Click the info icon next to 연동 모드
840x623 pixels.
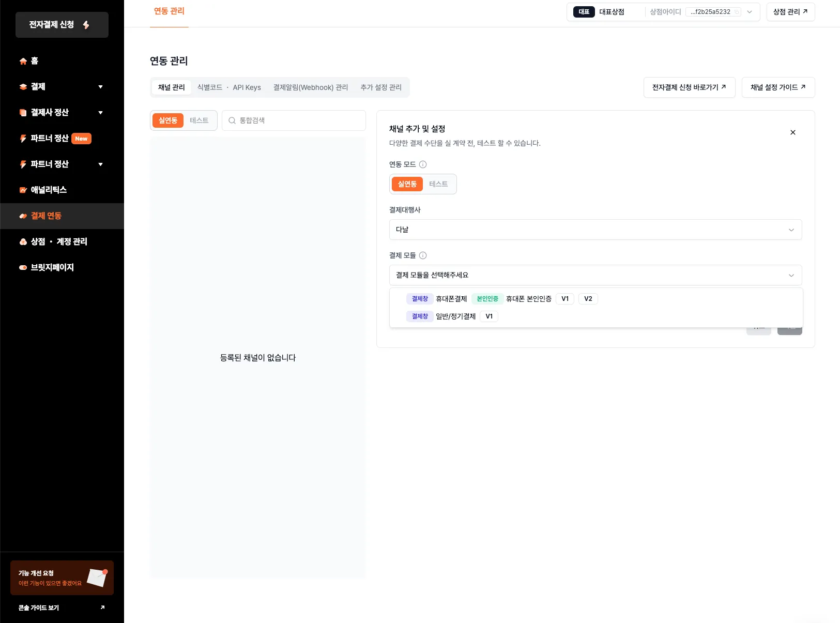(x=423, y=164)
